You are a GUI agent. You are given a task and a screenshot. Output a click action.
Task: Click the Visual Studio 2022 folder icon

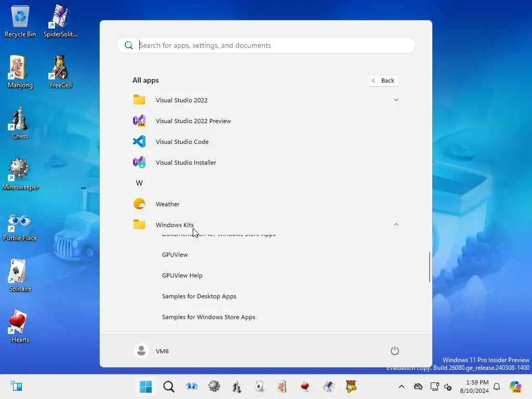[x=139, y=100]
